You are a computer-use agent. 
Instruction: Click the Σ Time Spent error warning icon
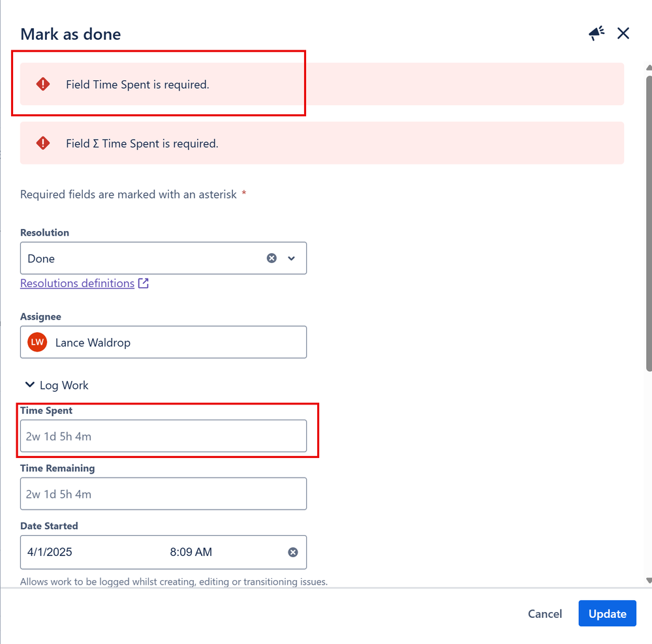pyautogui.click(x=43, y=143)
